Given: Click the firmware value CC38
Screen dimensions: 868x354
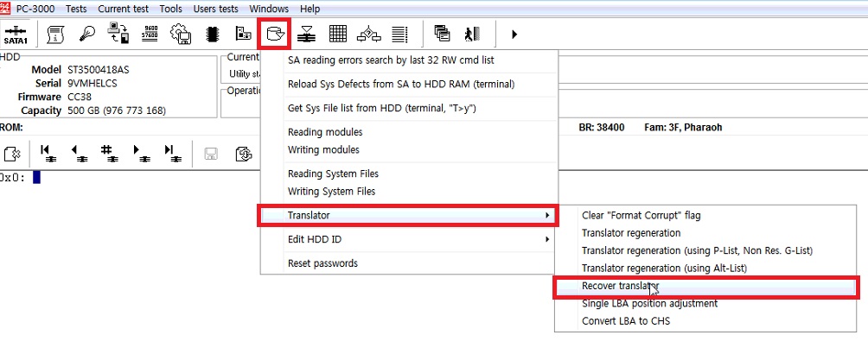Looking at the screenshot, I should point(80,97).
